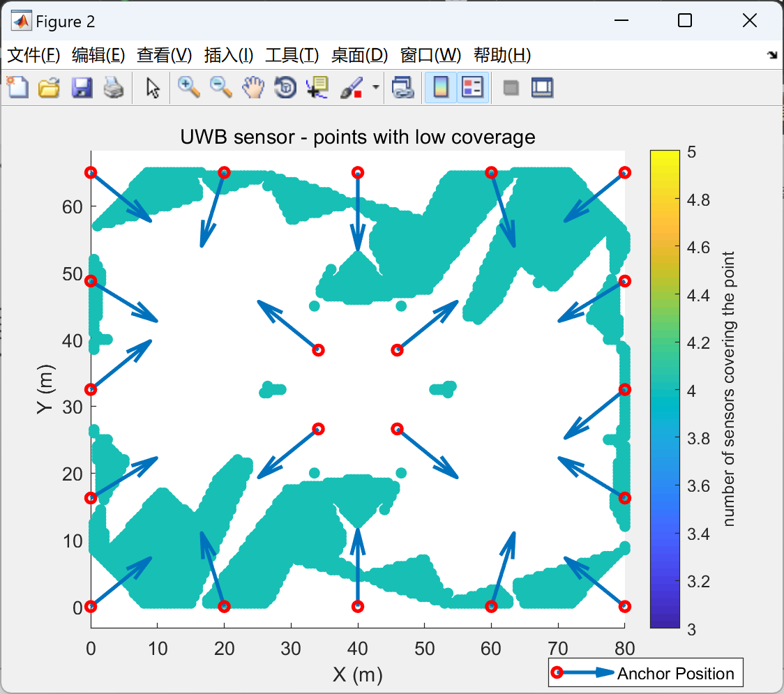784x694 pixels.
Task: Select the Rotate 3D tool
Action: (x=285, y=87)
